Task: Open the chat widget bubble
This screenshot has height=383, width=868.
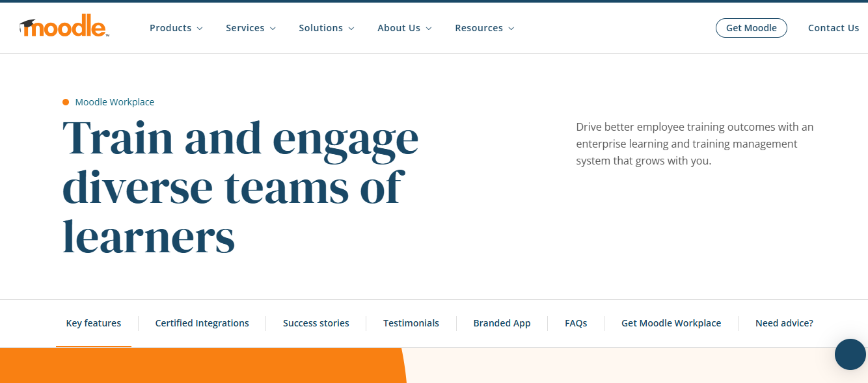Action: point(850,354)
